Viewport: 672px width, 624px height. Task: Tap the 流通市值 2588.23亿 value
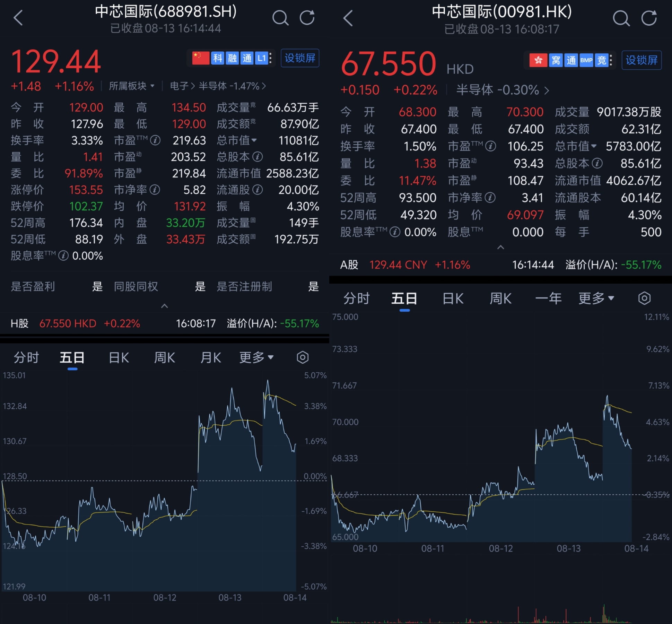(293, 173)
